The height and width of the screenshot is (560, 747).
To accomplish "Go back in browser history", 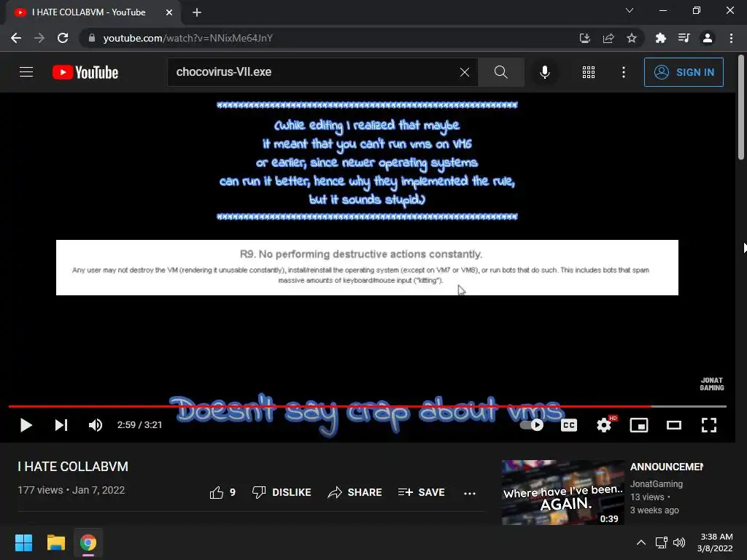I will pyautogui.click(x=16, y=38).
